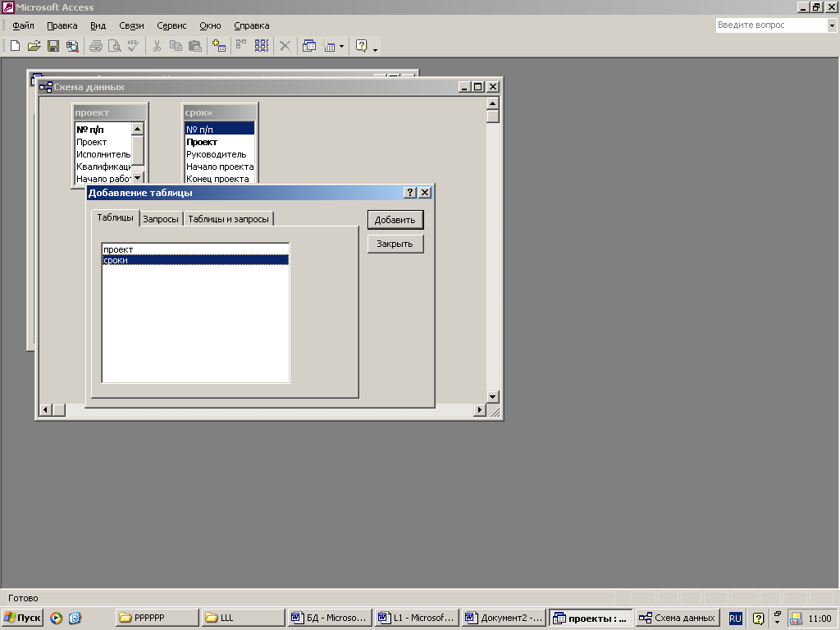The image size is (840, 630).
Task: Select Проект field in проект table
Action: [x=103, y=142]
